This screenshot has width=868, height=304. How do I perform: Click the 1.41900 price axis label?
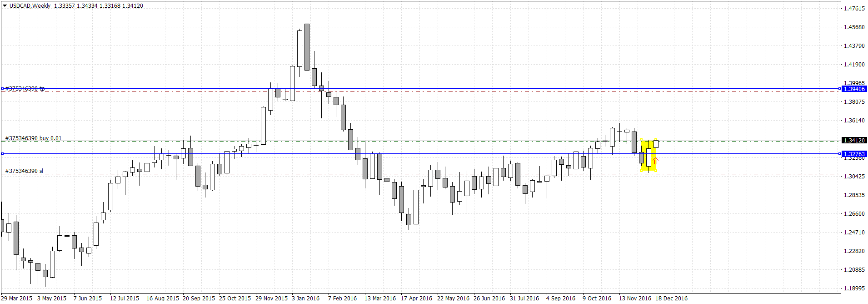[x=854, y=64]
